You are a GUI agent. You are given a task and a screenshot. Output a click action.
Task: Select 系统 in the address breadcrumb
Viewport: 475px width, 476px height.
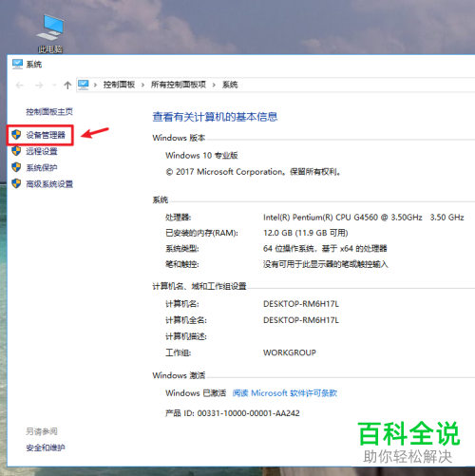230,85
